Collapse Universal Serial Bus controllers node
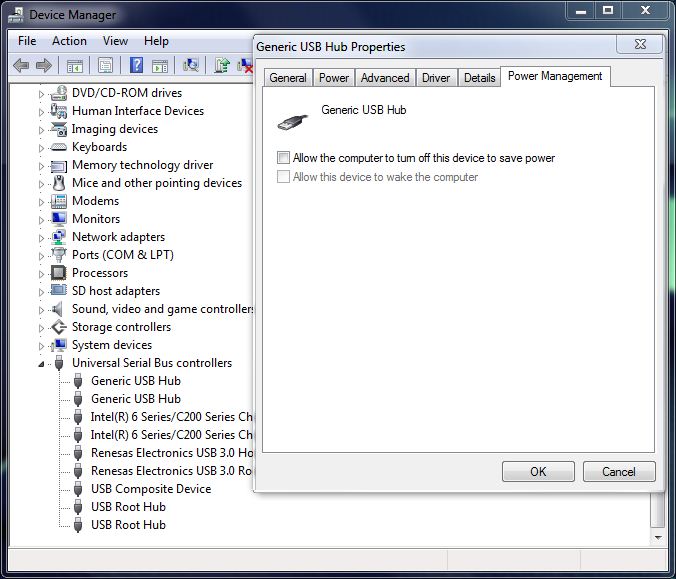This screenshot has width=676, height=579. point(41,364)
